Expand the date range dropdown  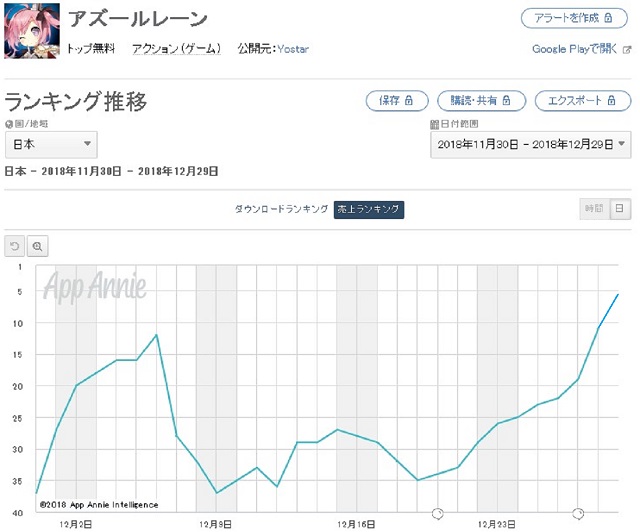point(531,144)
